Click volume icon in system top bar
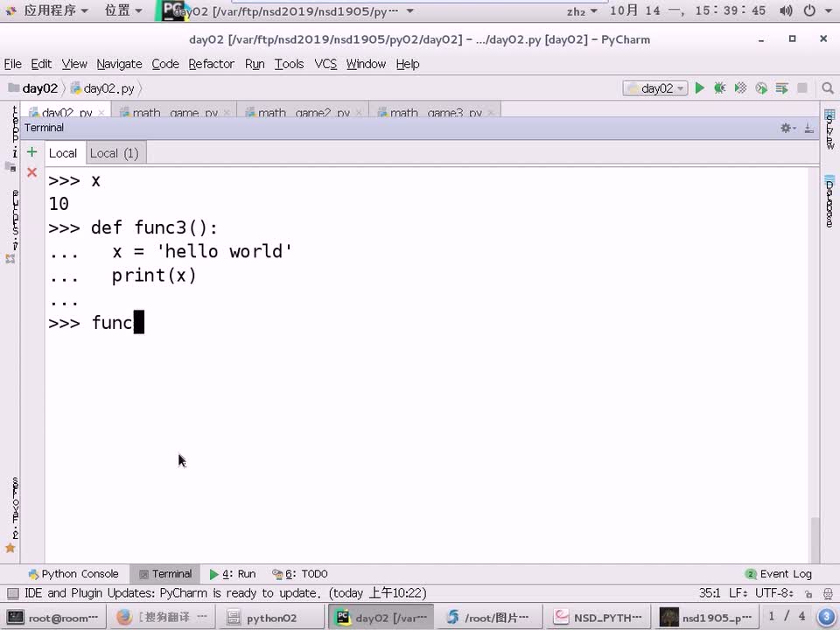The image size is (840, 630). point(786,10)
